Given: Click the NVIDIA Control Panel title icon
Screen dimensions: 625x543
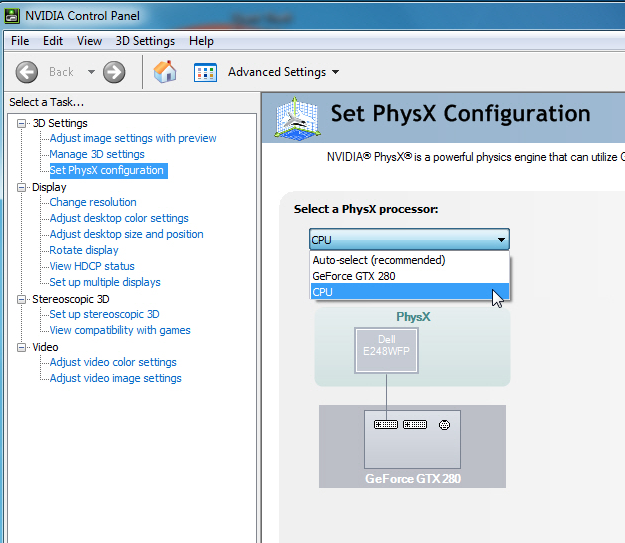Looking at the screenshot, I should point(12,16).
